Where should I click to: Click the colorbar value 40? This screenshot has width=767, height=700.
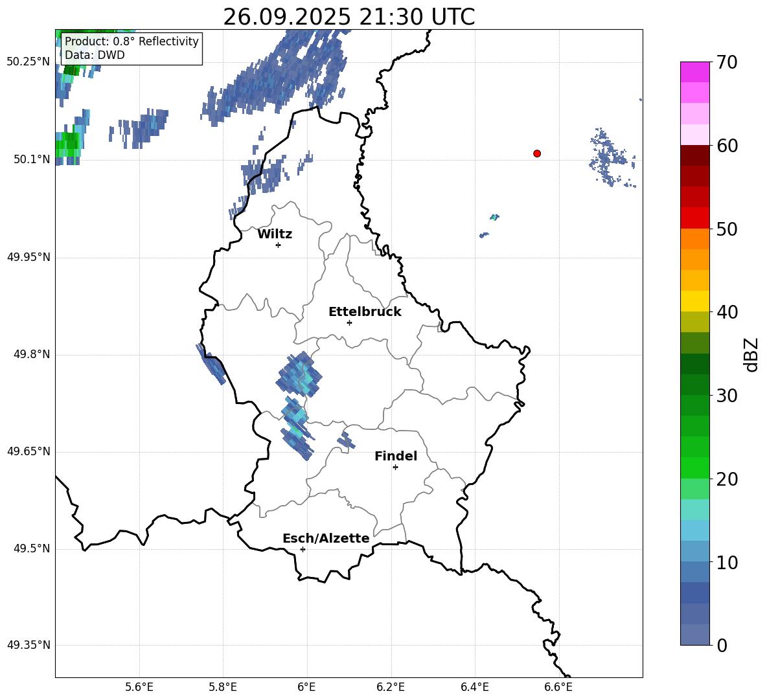tap(727, 312)
